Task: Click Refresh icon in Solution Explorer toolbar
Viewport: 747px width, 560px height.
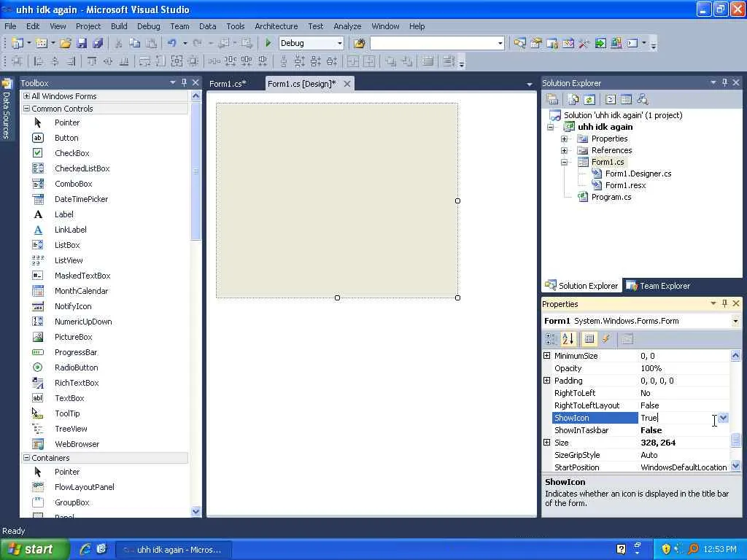Action: [x=589, y=99]
